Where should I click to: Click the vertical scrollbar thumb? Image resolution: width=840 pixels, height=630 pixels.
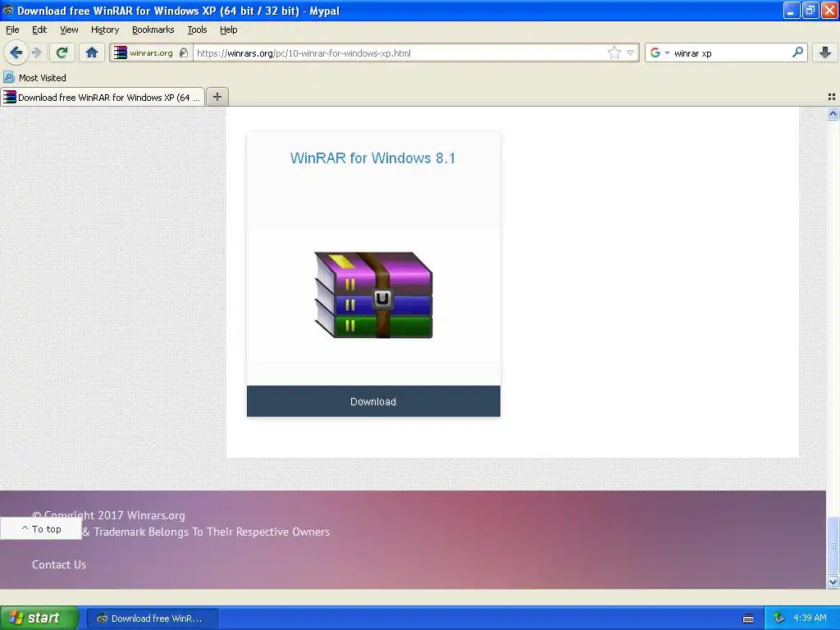(833, 545)
